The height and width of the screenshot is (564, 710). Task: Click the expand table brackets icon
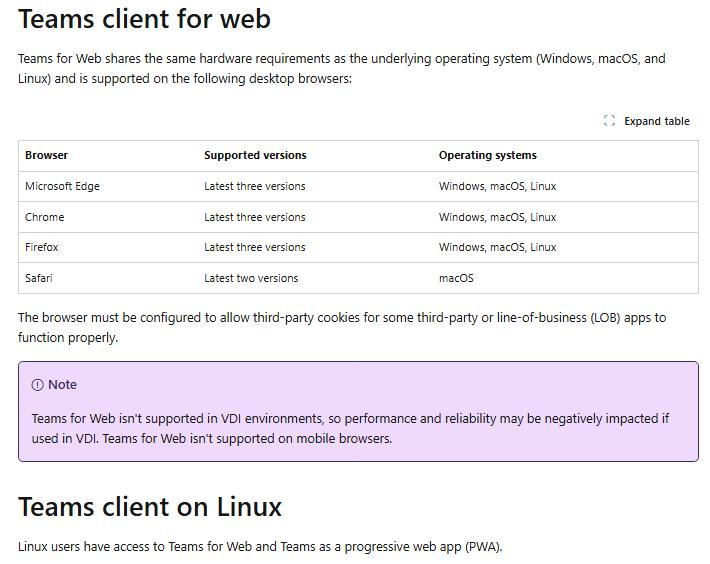[609, 121]
